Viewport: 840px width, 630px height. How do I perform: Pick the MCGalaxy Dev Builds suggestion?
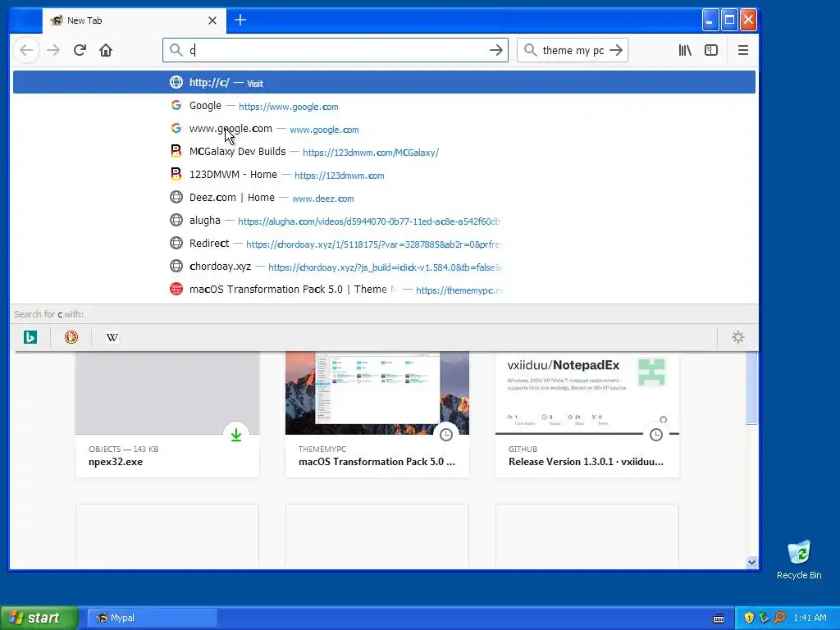tap(384, 152)
